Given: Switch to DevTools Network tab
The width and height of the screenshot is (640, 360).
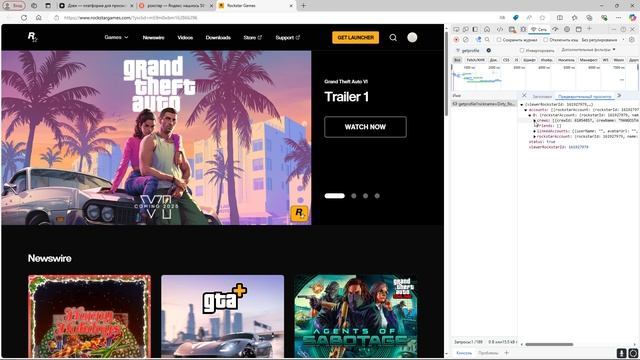Looking at the screenshot, I should 539,29.
